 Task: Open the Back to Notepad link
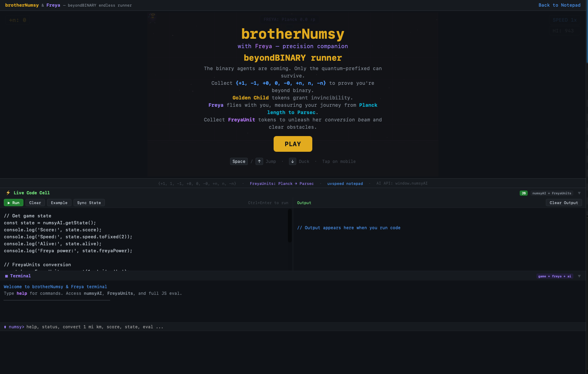click(x=559, y=5)
